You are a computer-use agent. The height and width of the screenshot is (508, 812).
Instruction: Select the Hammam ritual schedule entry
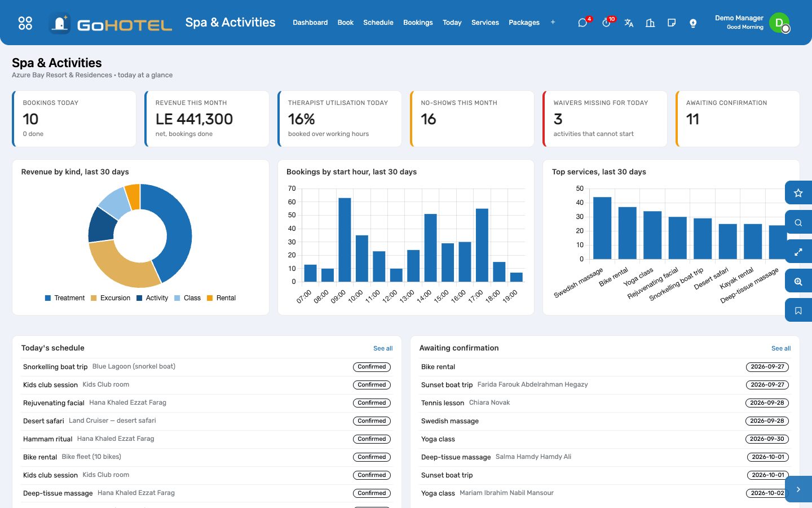click(206, 439)
